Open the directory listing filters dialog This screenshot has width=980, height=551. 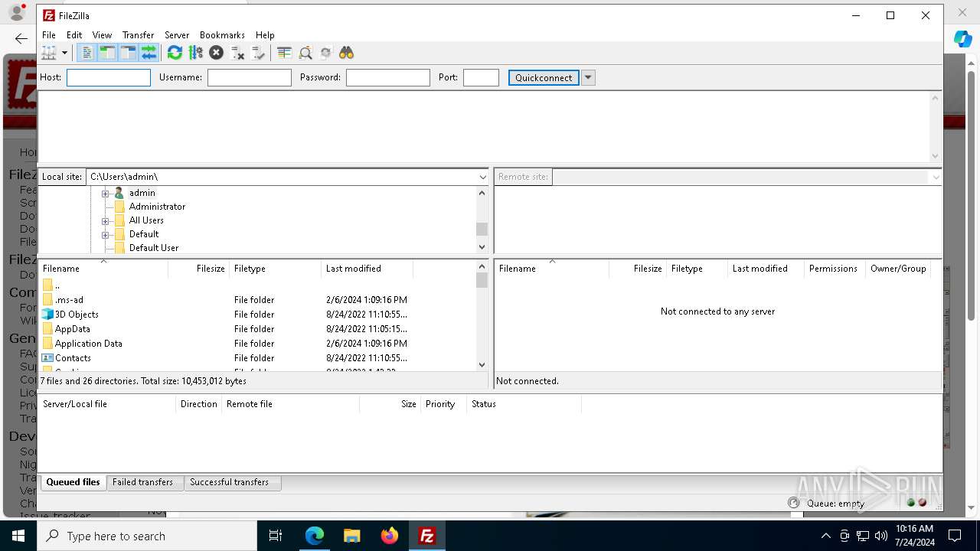click(x=284, y=53)
